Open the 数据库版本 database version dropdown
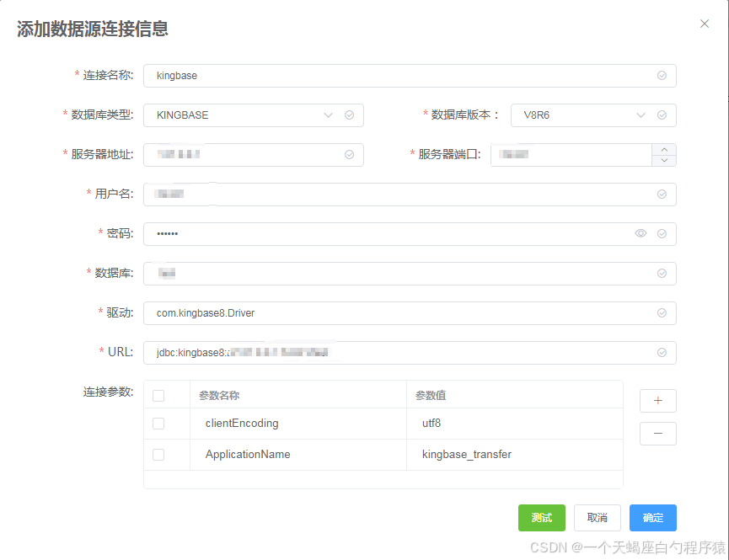 point(641,115)
